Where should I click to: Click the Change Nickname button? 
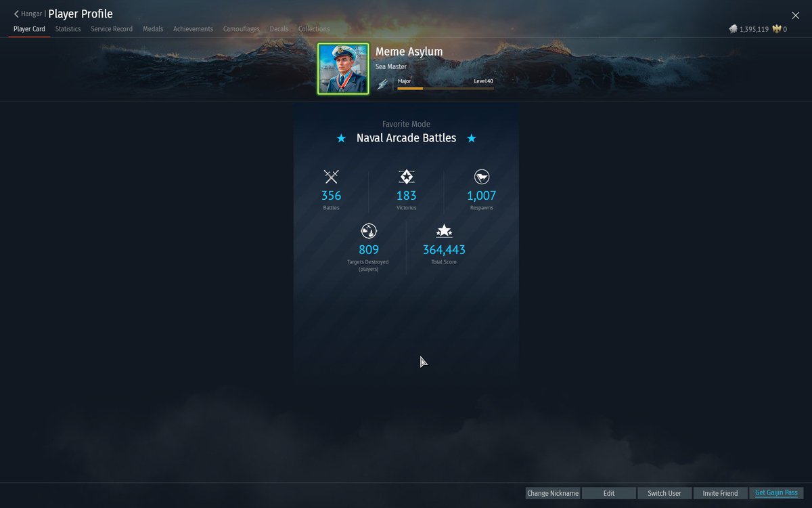tap(553, 493)
